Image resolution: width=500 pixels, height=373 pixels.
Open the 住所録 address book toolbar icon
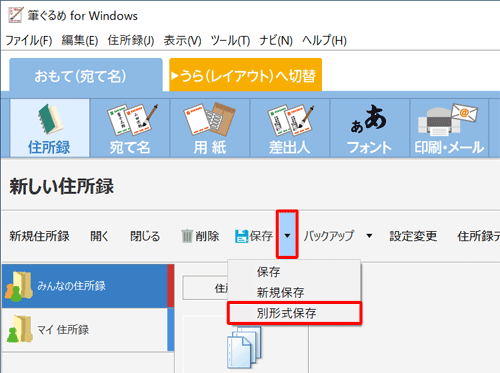point(50,128)
